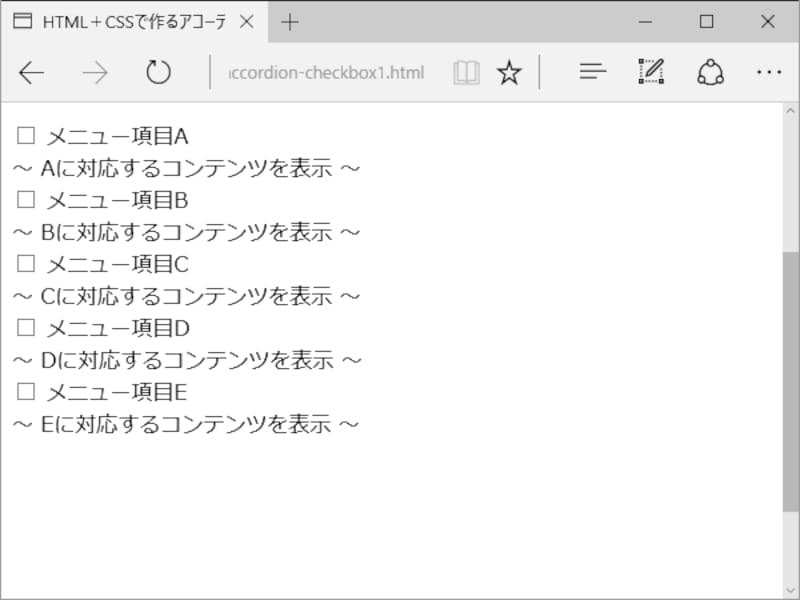Check the メニュー項目A checkbox
Image resolution: width=800 pixels, height=600 pixels.
pyautogui.click(x=26, y=135)
